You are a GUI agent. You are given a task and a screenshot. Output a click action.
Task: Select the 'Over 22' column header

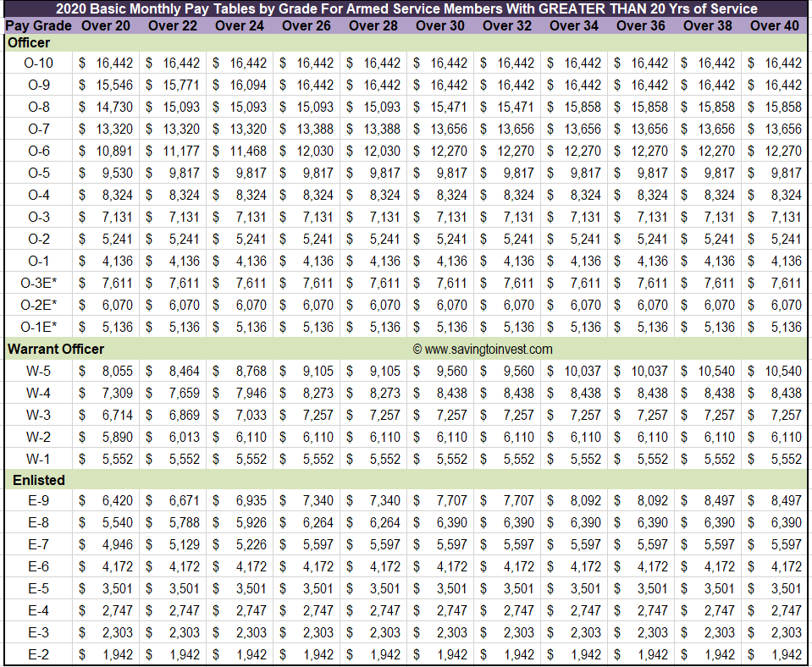click(173, 26)
